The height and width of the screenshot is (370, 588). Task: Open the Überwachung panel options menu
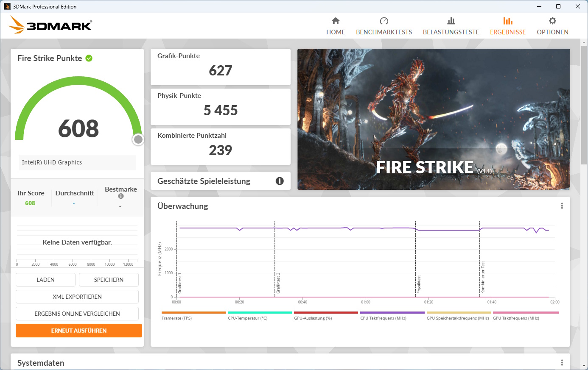pos(562,206)
